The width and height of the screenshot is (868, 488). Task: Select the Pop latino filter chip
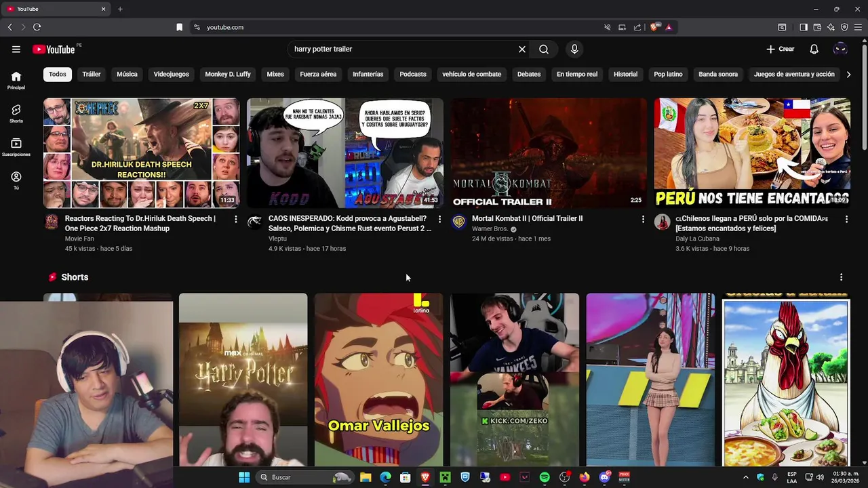[x=668, y=74]
